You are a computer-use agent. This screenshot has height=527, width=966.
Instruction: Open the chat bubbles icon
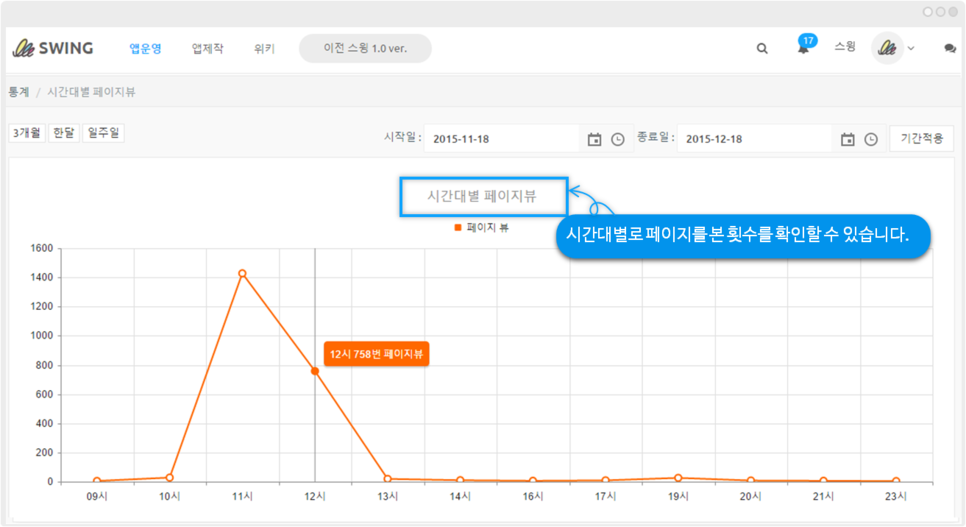coord(950,48)
